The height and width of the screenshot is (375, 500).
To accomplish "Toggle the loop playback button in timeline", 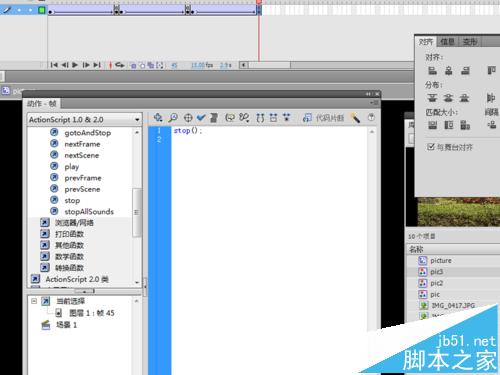I will coord(120,65).
